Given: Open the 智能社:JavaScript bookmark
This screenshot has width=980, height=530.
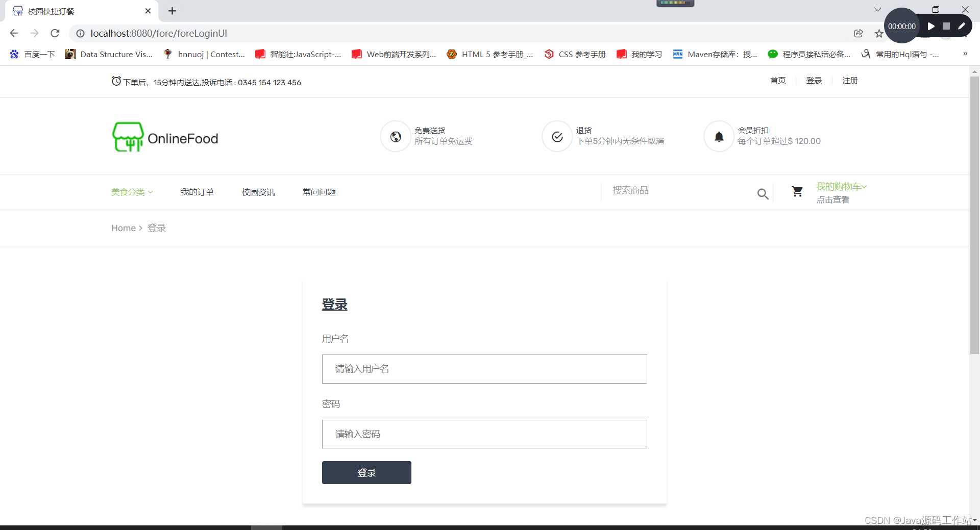Looking at the screenshot, I should pos(298,54).
